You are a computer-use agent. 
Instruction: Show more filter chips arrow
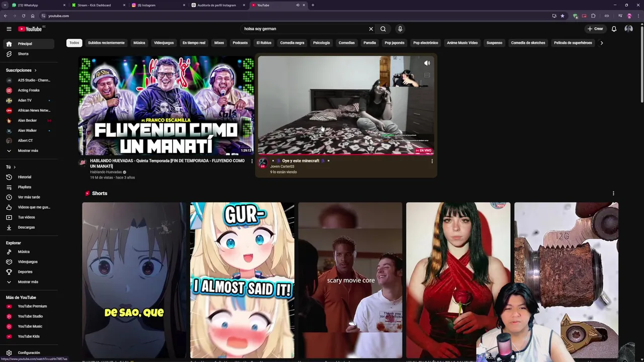[x=601, y=43]
